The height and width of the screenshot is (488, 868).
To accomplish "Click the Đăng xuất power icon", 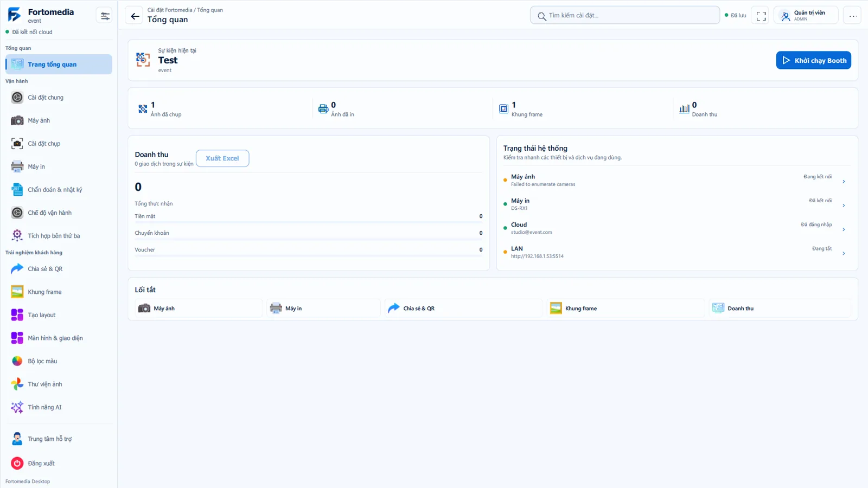I will (x=17, y=463).
